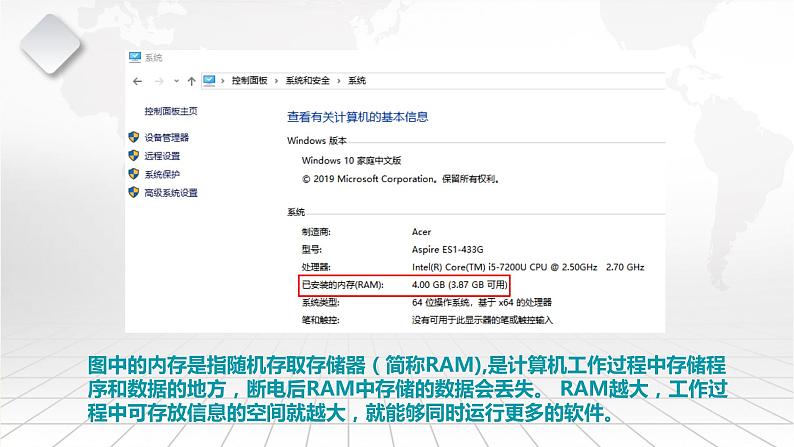The width and height of the screenshot is (794, 447).
Task: Expand the chevron after 系统和安全 breadcrumb
Action: point(339,80)
